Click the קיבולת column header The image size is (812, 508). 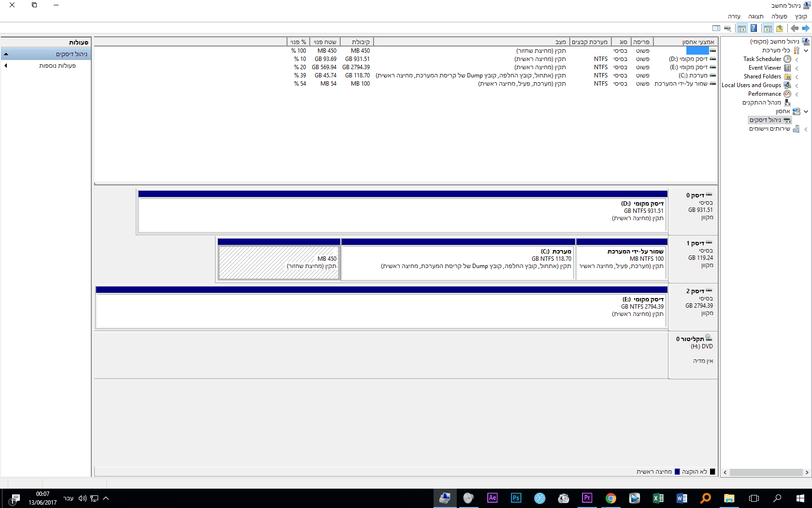click(357, 42)
